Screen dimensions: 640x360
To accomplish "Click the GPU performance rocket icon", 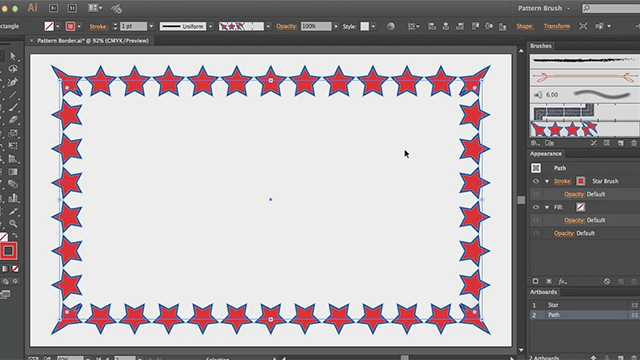I will click(116, 8).
